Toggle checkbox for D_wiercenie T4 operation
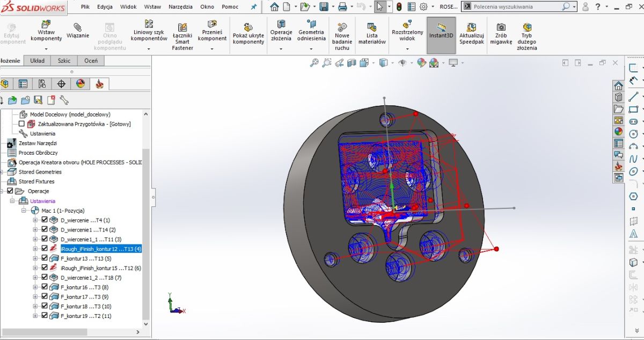 (45, 220)
